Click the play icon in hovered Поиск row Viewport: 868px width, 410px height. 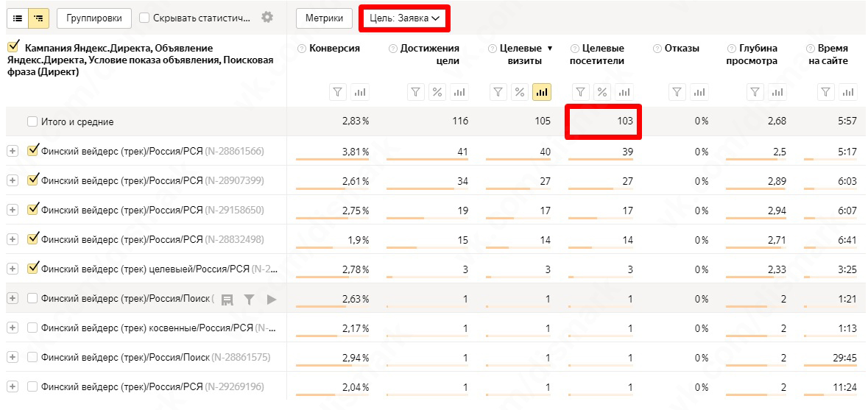click(272, 299)
